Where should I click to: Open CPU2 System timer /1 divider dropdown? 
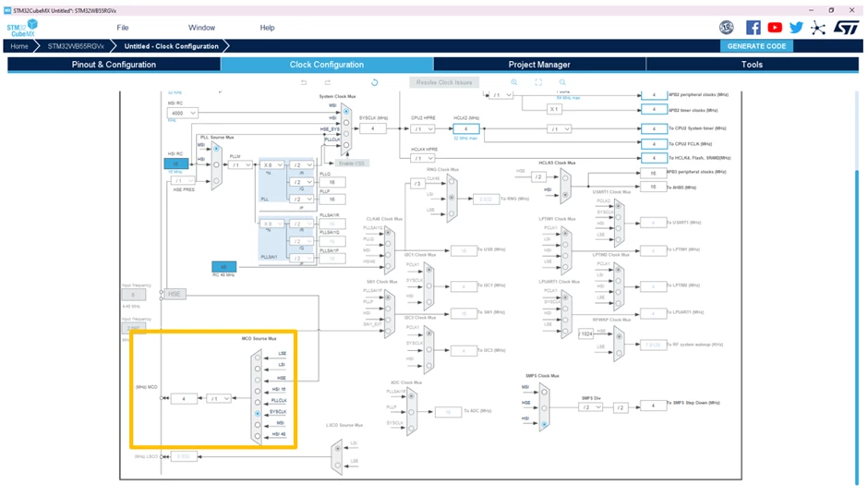[x=559, y=128]
